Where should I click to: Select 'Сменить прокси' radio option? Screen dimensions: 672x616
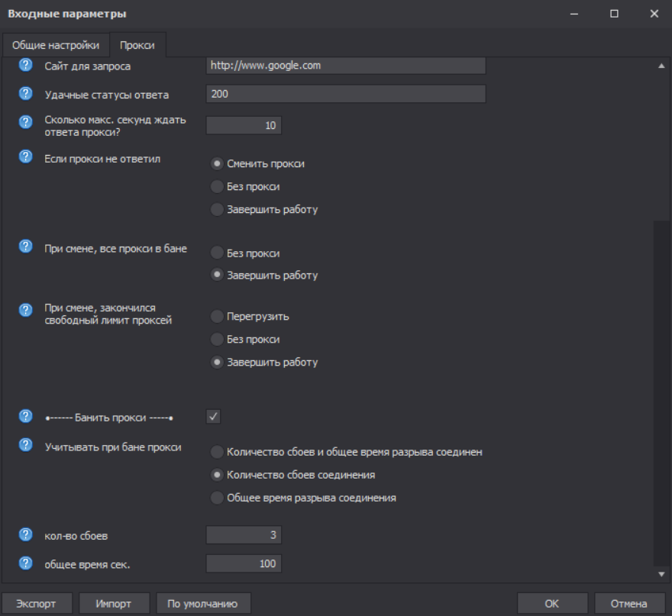[217, 163]
